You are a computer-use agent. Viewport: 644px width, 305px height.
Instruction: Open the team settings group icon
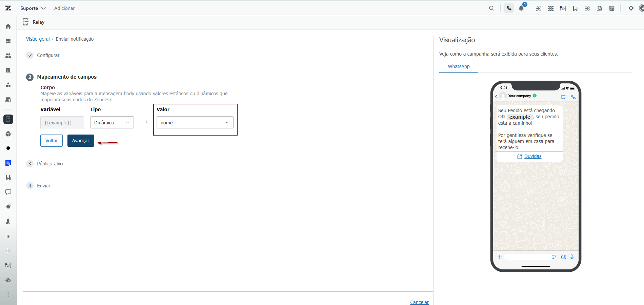pos(8,280)
